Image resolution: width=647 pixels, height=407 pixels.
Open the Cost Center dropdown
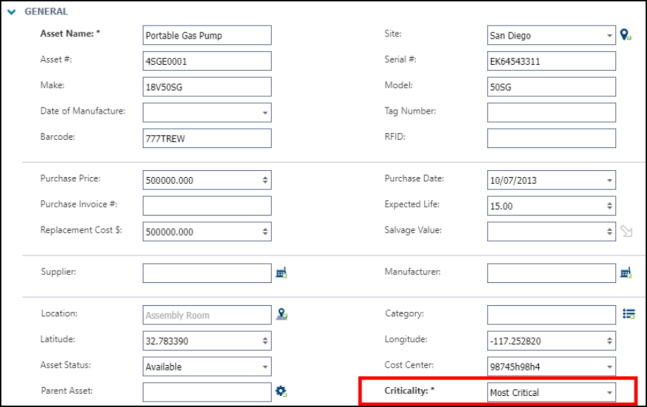609,367
